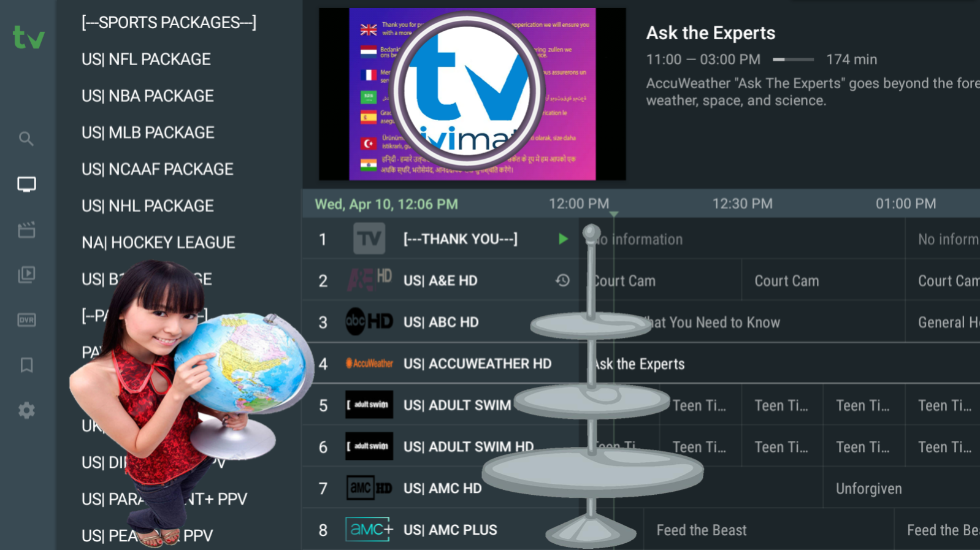Select channel US| AMC HD

coord(440,488)
